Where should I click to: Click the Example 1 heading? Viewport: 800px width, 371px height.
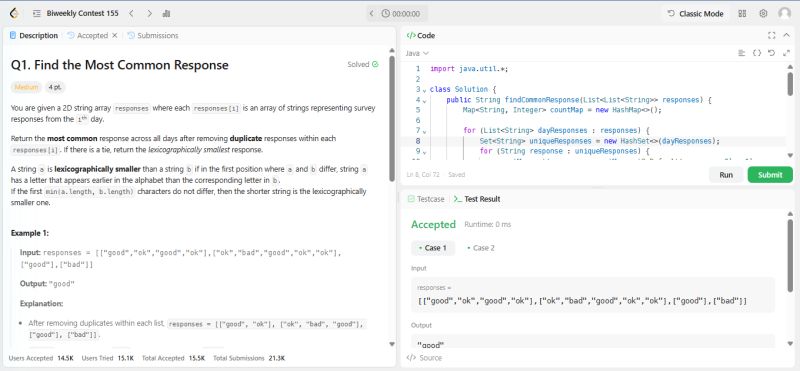(30, 233)
